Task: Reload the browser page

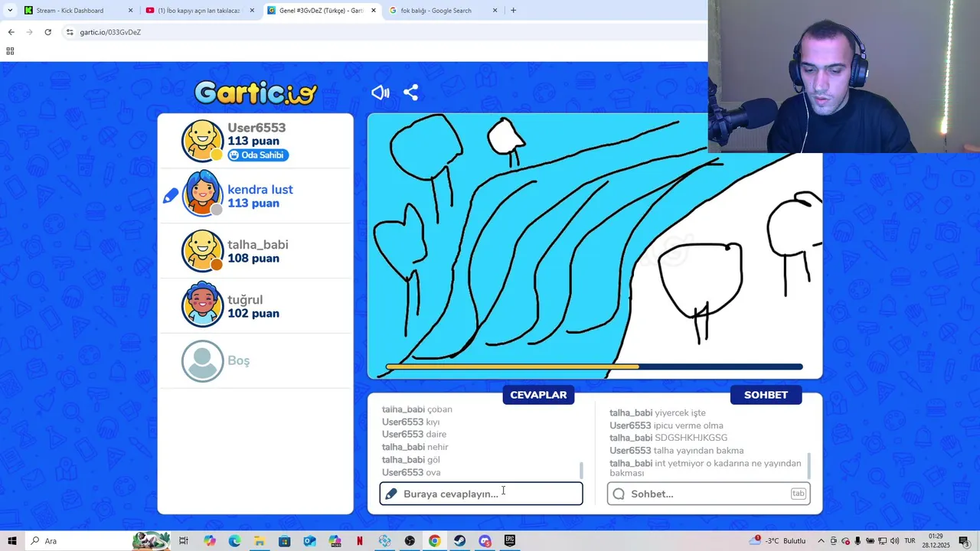Action: [47, 32]
